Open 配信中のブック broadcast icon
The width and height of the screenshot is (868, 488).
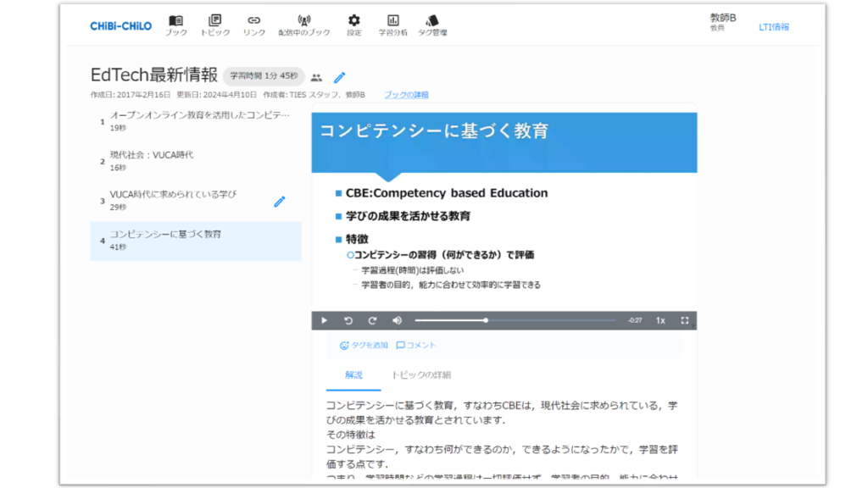[x=303, y=21]
